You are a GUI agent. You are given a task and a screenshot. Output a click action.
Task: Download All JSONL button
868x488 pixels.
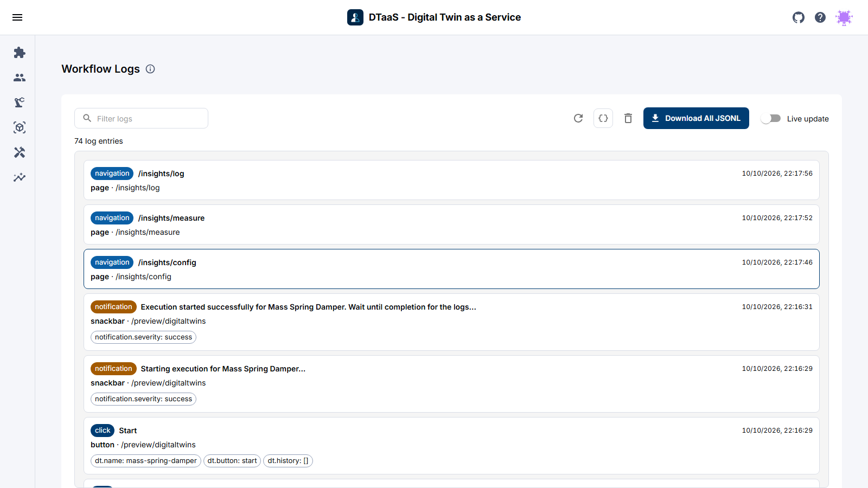tap(696, 118)
